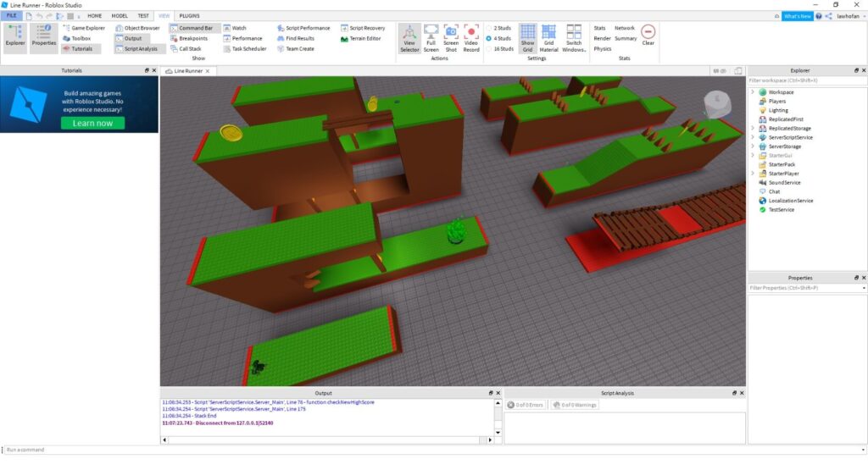The height and width of the screenshot is (470, 868).
Task: Show the Render stats
Action: 602,38
